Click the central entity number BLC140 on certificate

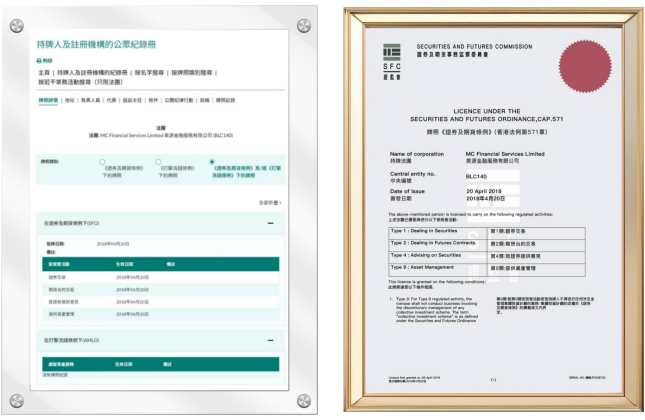click(476, 176)
